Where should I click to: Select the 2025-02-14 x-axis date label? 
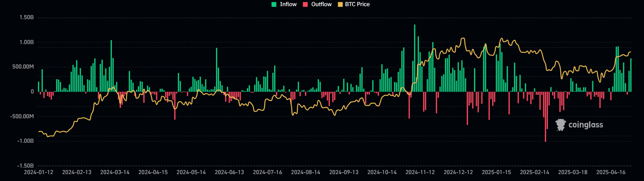pyautogui.click(x=534, y=172)
